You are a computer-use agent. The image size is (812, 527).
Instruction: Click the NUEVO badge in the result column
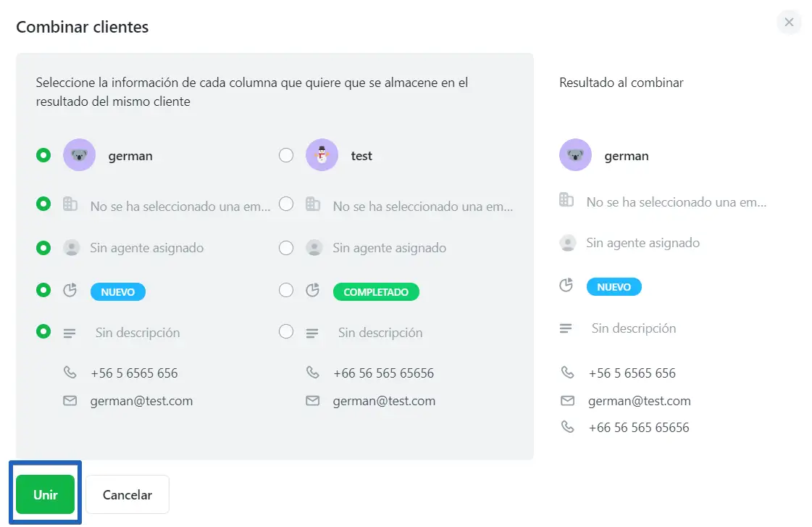coord(614,286)
